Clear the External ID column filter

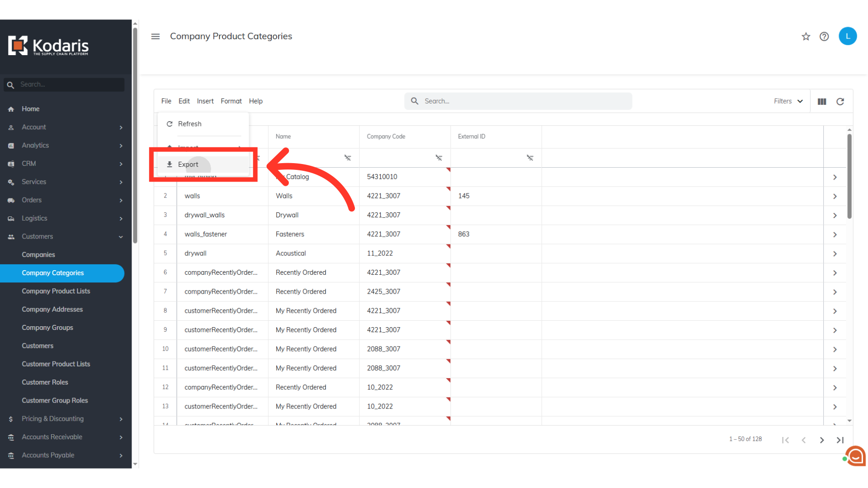click(530, 158)
